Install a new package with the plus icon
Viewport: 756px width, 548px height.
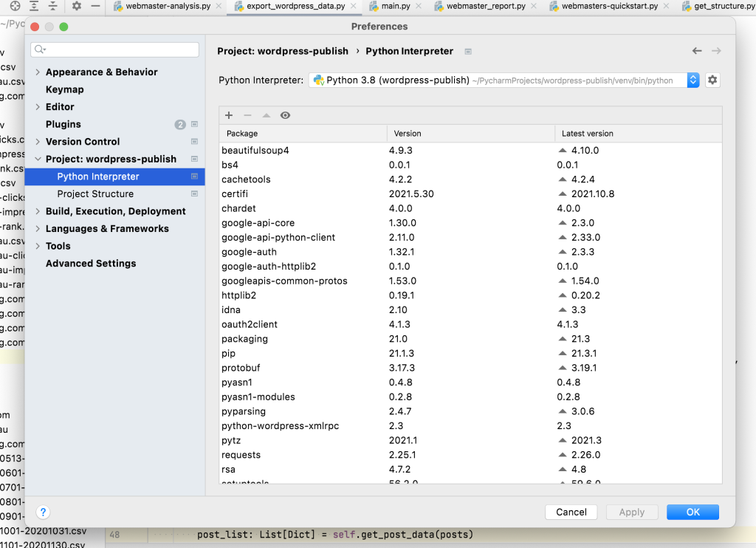pos(229,115)
